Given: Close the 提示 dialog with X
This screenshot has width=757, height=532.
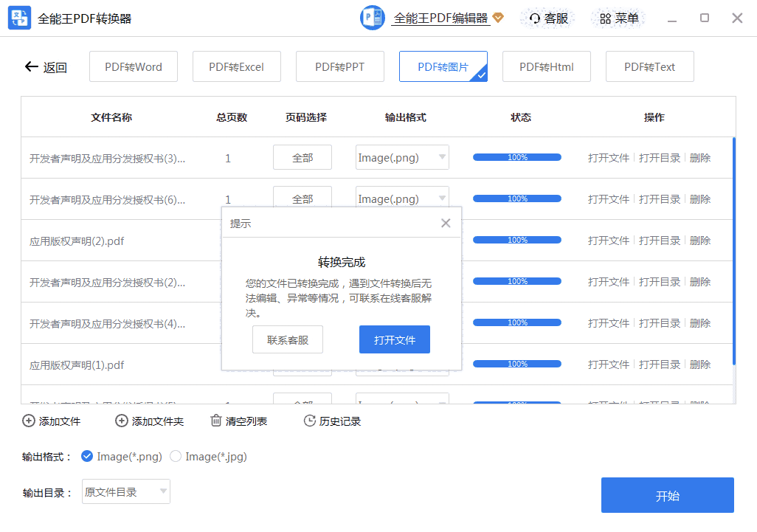Looking at the screenshot, I should click(x=446, y=223).
